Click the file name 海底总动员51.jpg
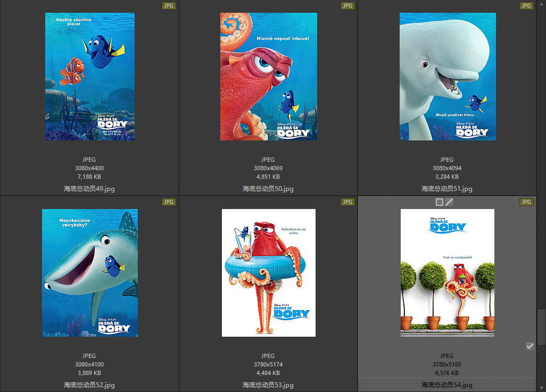The height and width of the screenshot is (392, 546). coord(447,189)
